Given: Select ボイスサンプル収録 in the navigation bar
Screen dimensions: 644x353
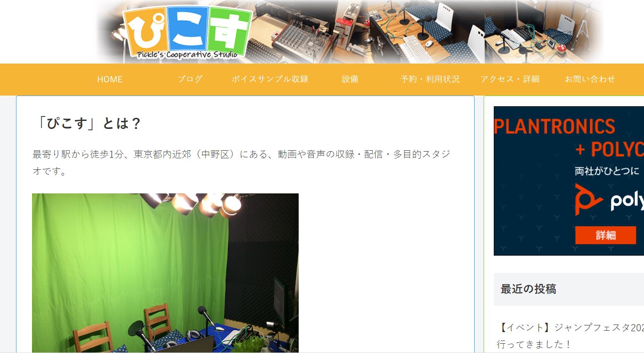Looking at the screenshot, I should (269, 79).
